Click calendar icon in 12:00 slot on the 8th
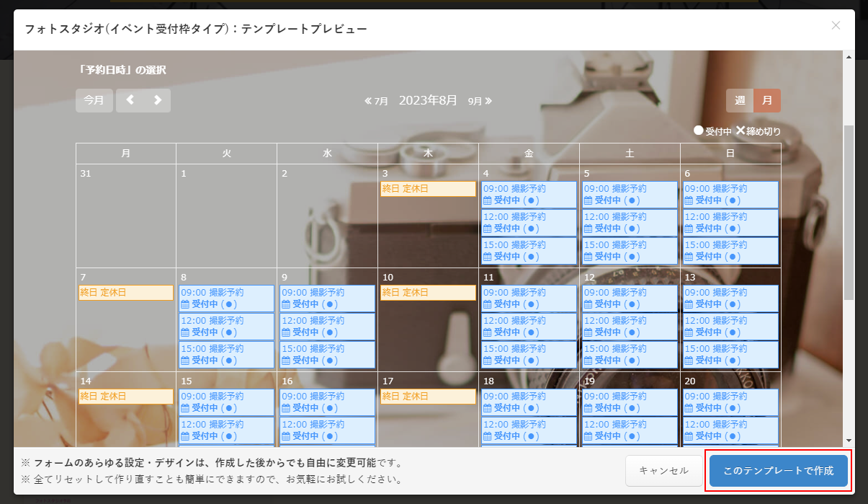This screenshot has width=868, height=504. pyautogui.click(x=184, y=332)
